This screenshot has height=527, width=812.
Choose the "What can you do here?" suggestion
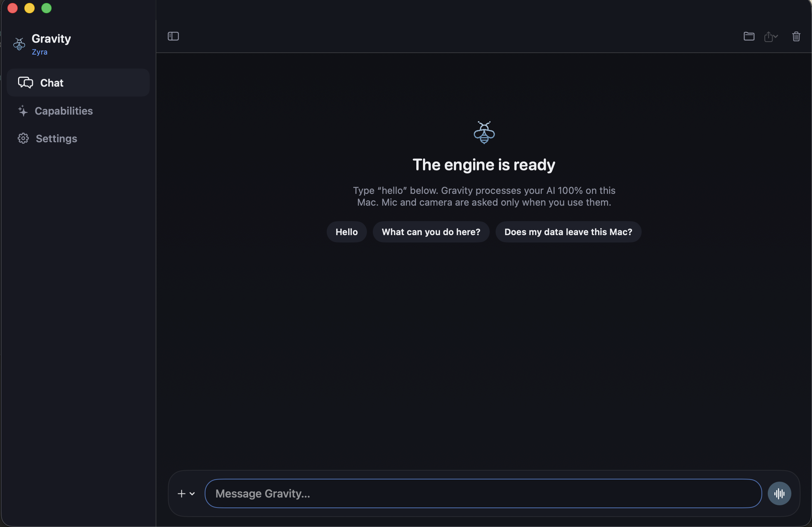tap(431, 232)
